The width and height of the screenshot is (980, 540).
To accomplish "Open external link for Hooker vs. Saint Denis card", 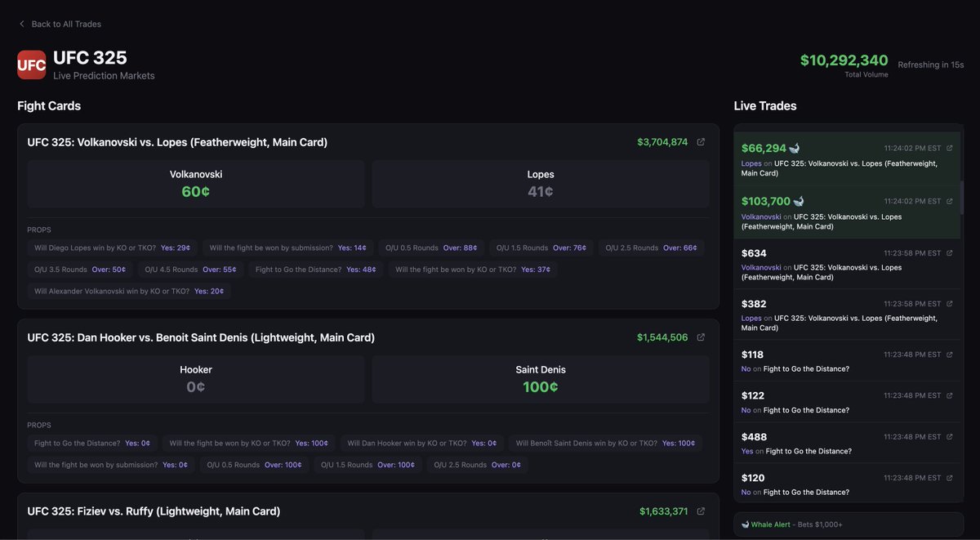I will (x=701, y=337).
